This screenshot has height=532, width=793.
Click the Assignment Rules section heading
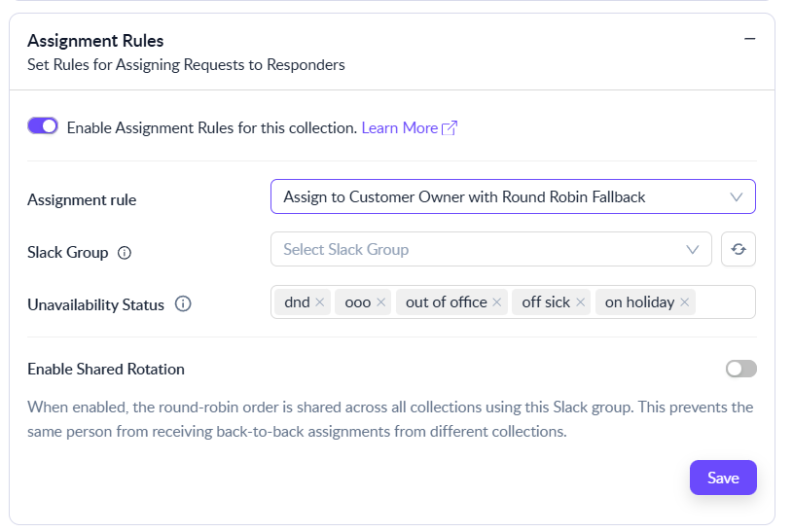point(95,41)
